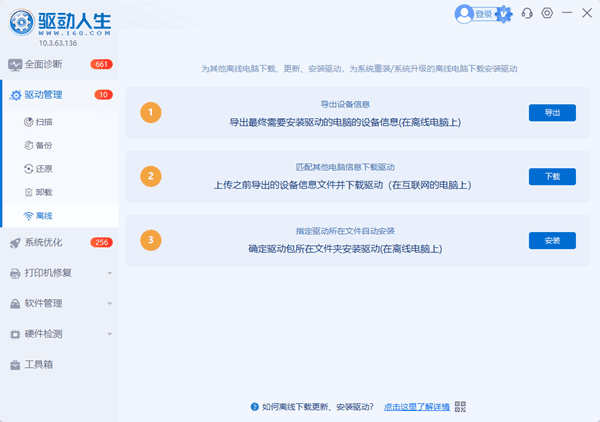The height and width of the screenshot is (422, 600).
Task: Expand the 硬件检测 dropdown arrow
Action: (110, 334)
